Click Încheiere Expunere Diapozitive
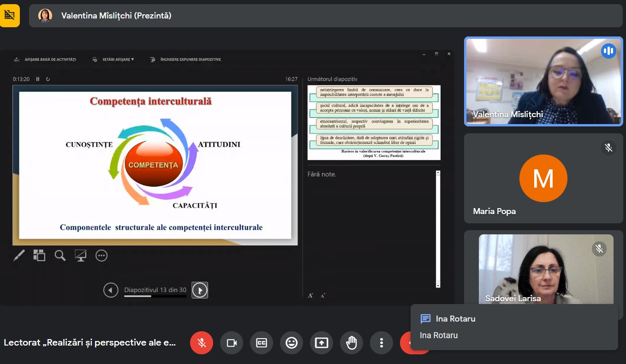This screenshot has height=364, width=626. click(x=185, y=60)
